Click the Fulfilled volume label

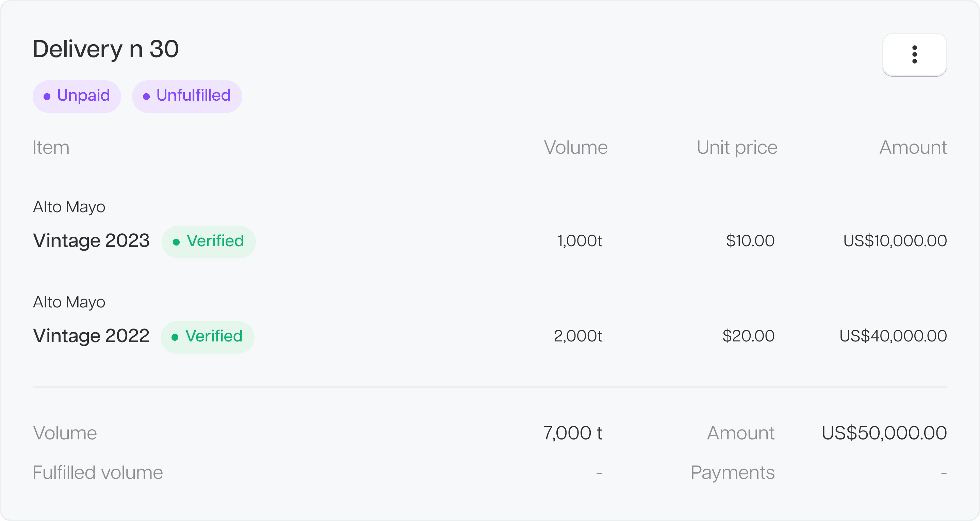[98, 473]
